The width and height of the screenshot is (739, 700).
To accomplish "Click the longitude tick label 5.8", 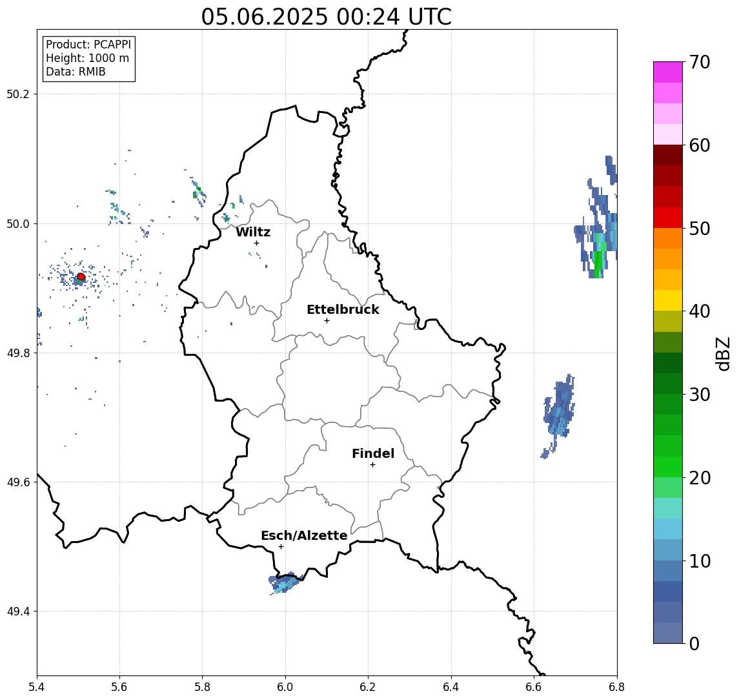I will pos(202,687).
